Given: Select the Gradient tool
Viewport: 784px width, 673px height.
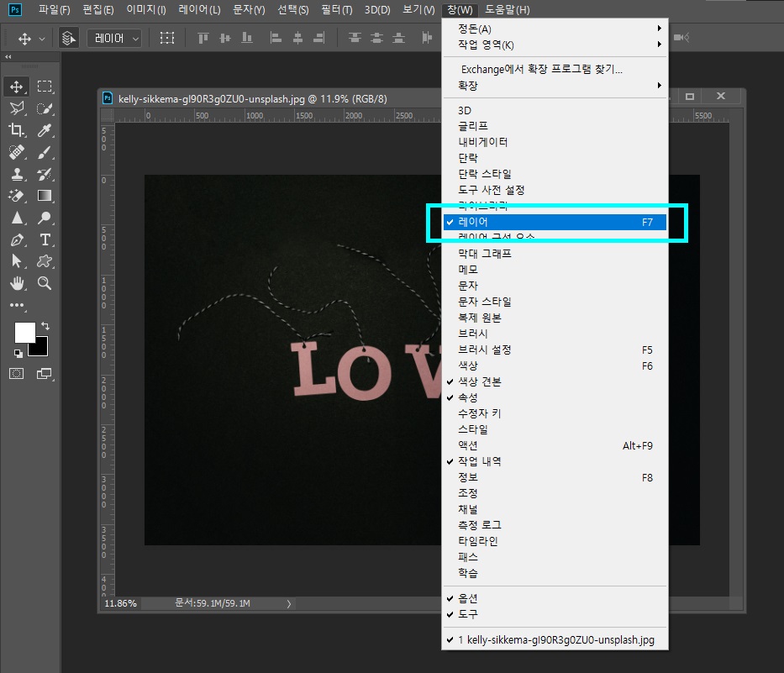Looking at the screenshot, I should tap(45, 196).
